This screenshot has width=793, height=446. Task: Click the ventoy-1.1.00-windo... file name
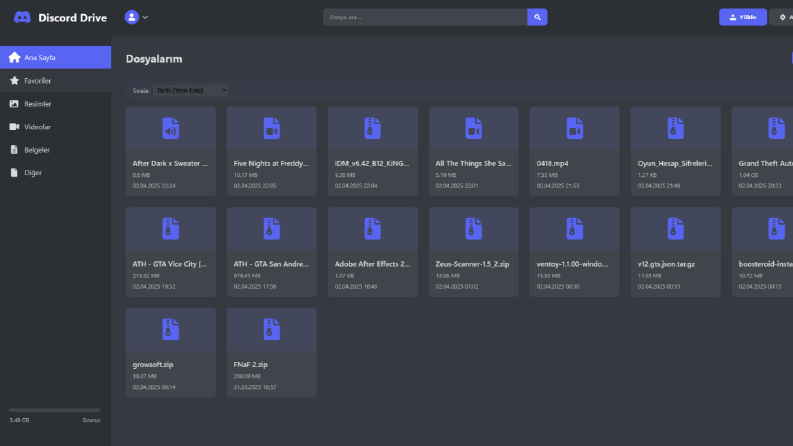tap(572, 264)
